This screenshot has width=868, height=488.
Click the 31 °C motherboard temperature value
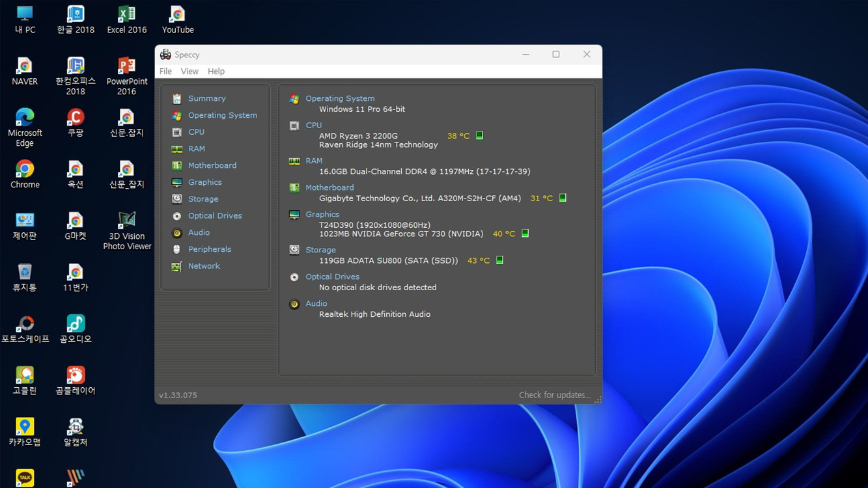tap(542, 198)
